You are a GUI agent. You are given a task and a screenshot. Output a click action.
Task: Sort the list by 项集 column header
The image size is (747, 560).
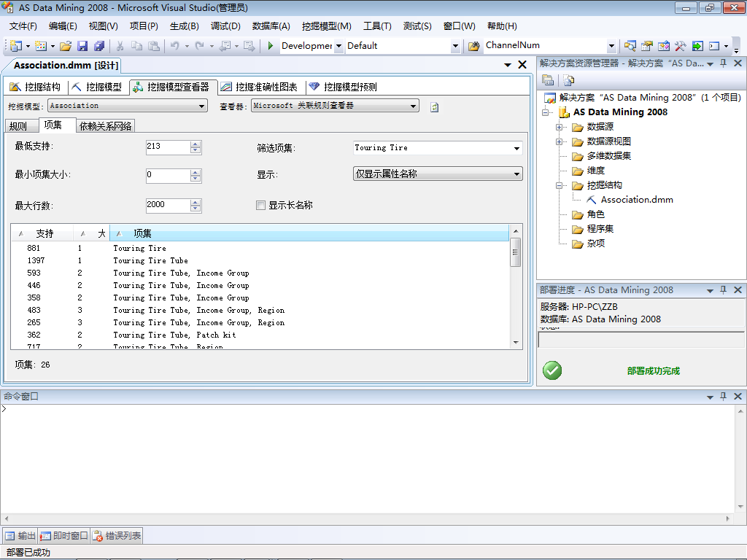pyautogui.click(x=309, y=233)
